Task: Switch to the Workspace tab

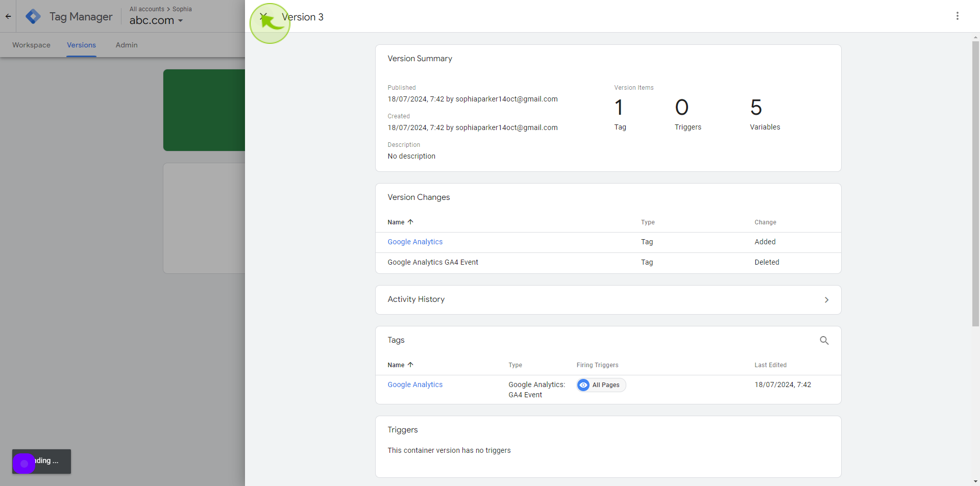Action: point(31,45)
